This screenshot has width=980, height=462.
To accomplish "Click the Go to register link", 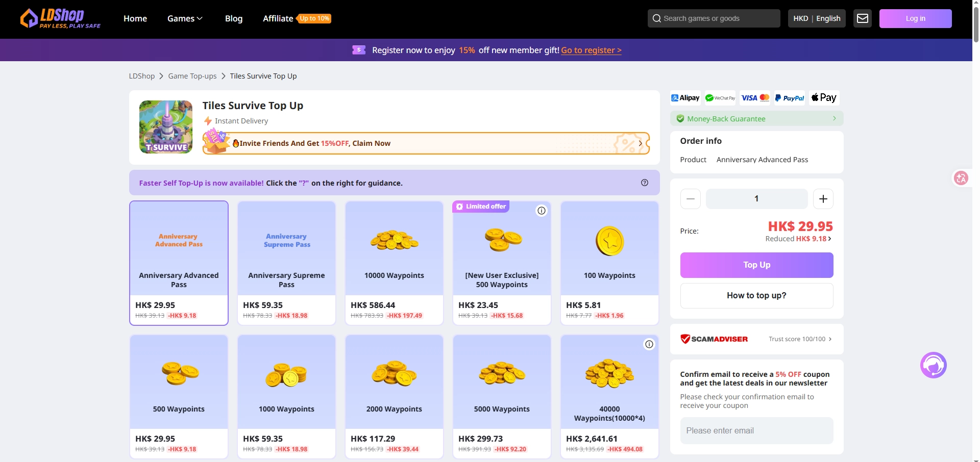I will pyautogui.click(x=591, y=50).
